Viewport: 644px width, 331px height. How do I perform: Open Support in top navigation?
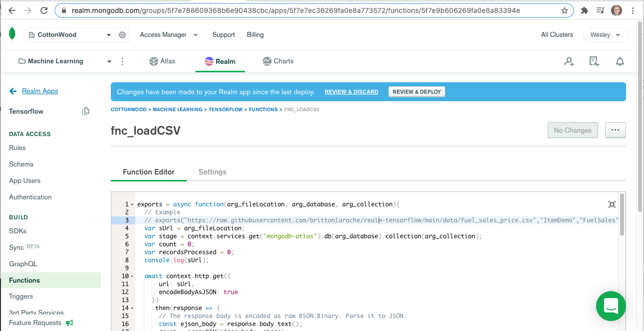click(x=224, y=35)
